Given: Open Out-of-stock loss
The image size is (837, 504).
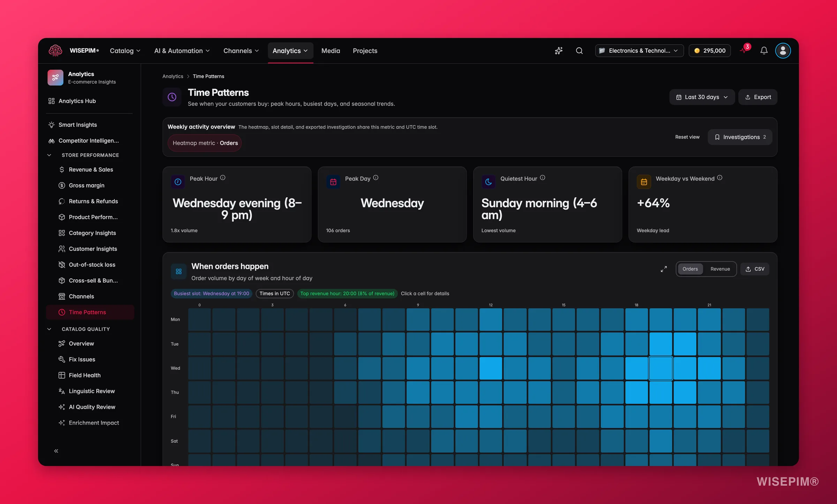Looking at the screenshot, I should [x=90, y=265].
